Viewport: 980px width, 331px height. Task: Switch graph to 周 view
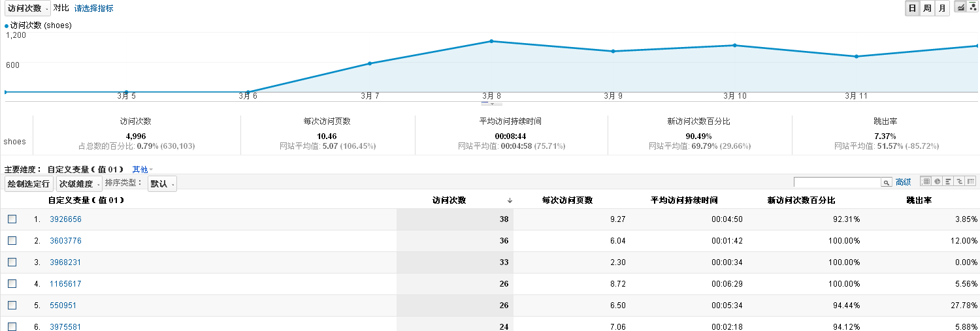click(x=928, y=8)
